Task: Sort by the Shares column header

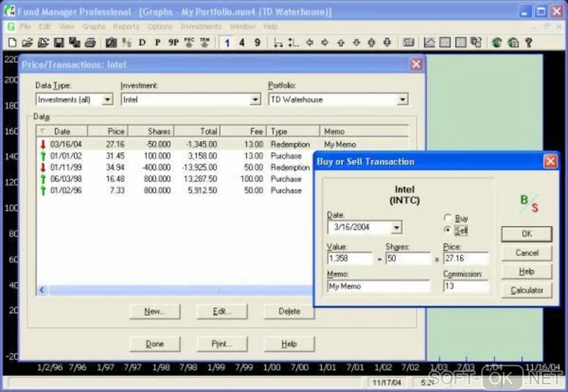Action: tap(151, 131)
